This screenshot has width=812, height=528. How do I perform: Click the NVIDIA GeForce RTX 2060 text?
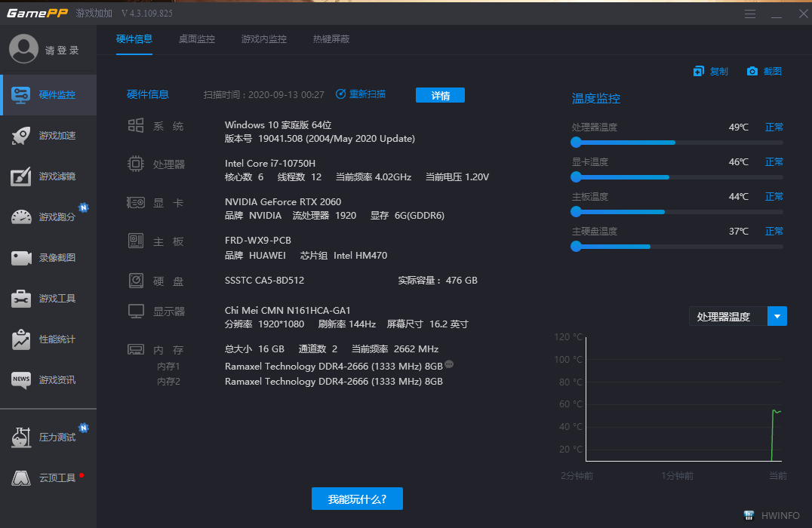(x=283, y=202)
